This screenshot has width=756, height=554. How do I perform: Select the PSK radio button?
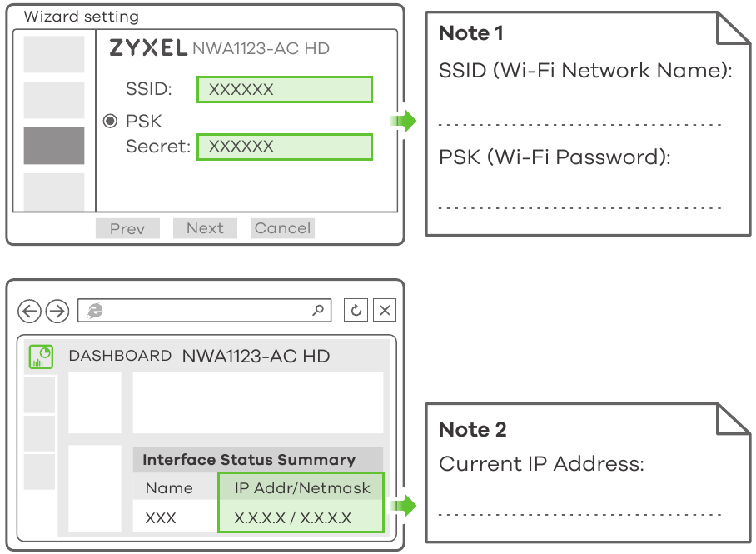point(110,122)
